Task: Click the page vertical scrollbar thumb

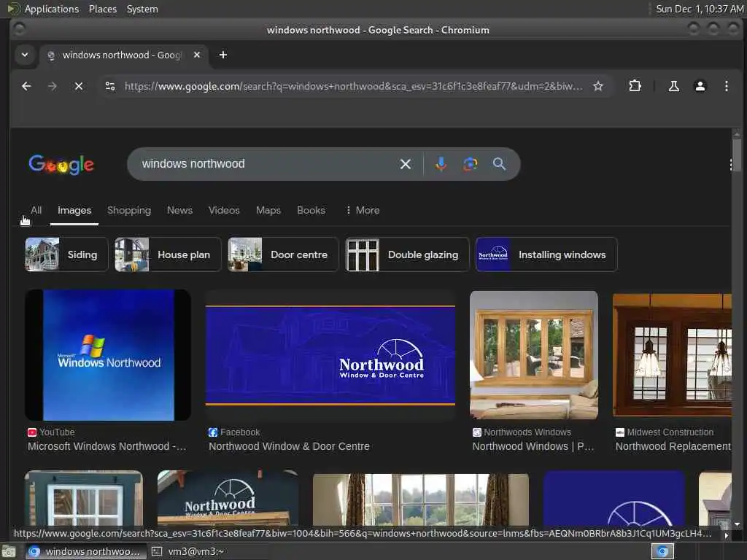Action: (737, 155)
